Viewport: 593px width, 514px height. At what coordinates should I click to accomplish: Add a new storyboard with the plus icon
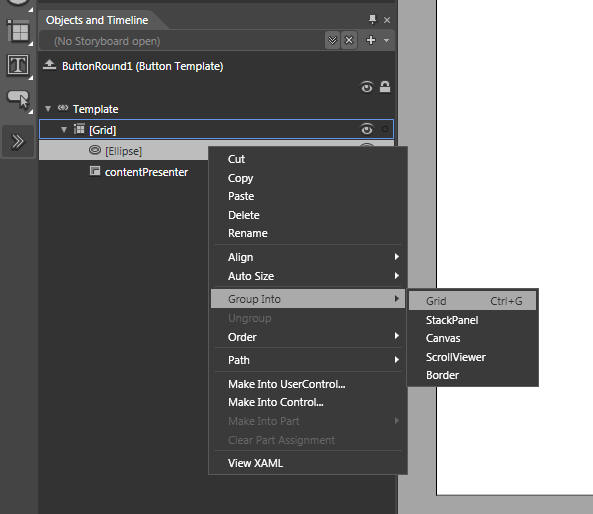[x=371, y=40]
